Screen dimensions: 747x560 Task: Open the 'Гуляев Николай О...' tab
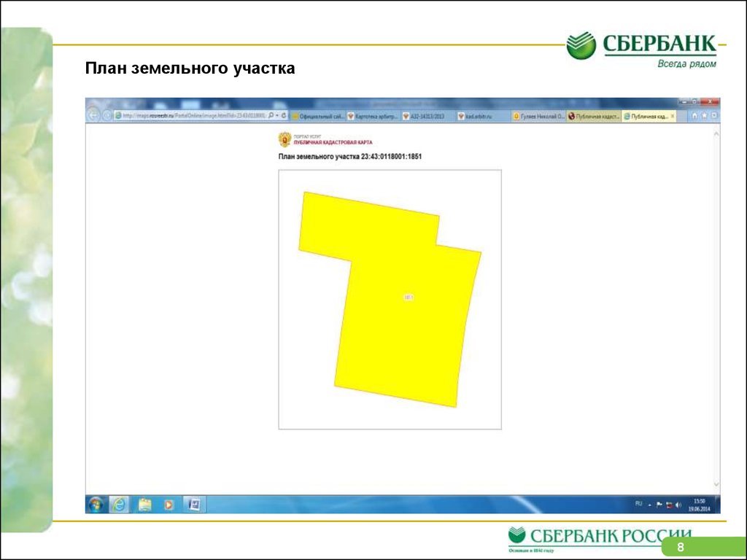(x=538, y=116)
